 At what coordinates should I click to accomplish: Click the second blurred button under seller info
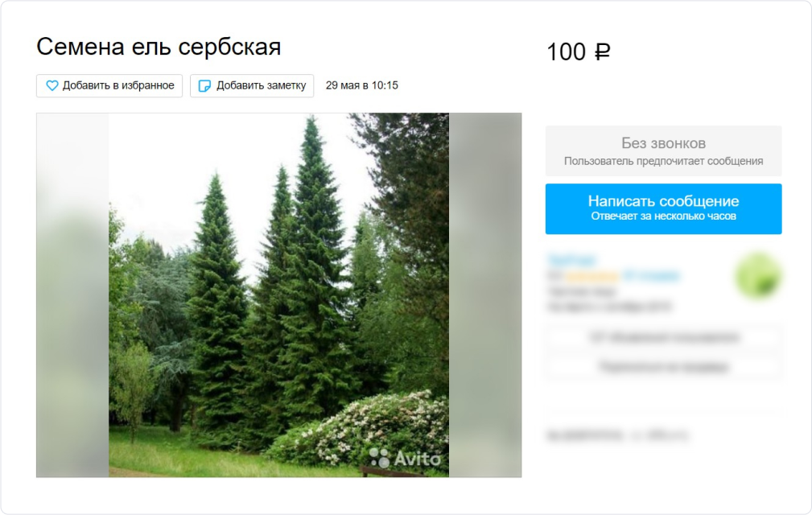(x=663, y=367)
